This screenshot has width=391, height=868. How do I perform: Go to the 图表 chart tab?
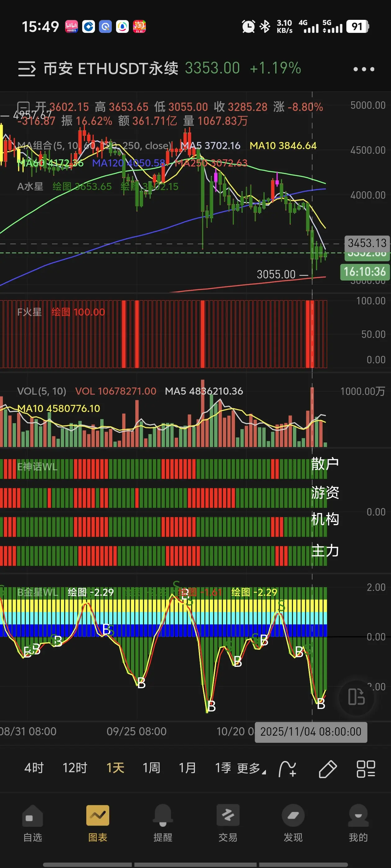pos(98,823)
